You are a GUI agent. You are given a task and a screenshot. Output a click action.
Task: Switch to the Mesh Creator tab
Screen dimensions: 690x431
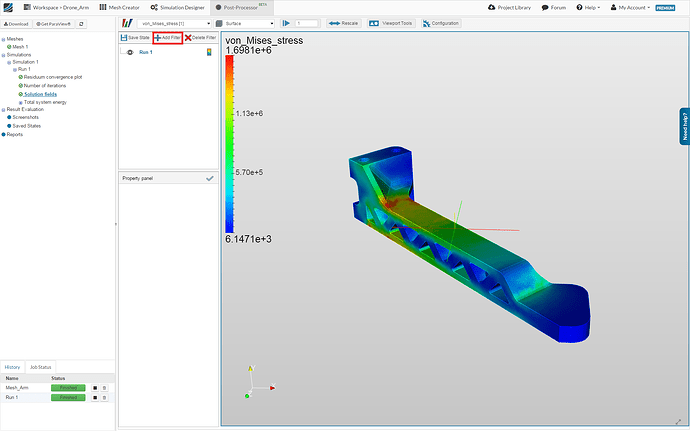pyautogui.click(x=121, y=7)
